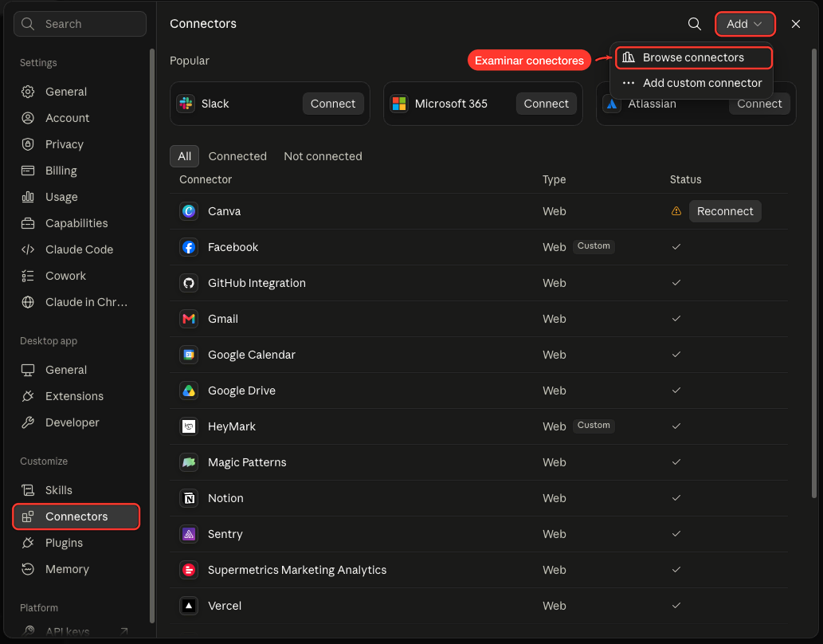Click the Facebook connector icon
Image resolution: width=823 pixels, height=644 pixels.
(x=189, y=247)
